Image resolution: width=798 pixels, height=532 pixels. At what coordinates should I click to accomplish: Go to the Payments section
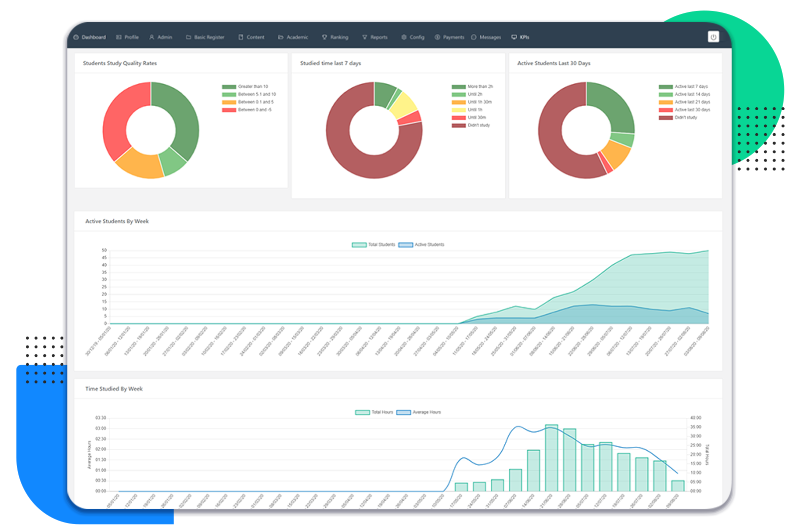point(449,37)
